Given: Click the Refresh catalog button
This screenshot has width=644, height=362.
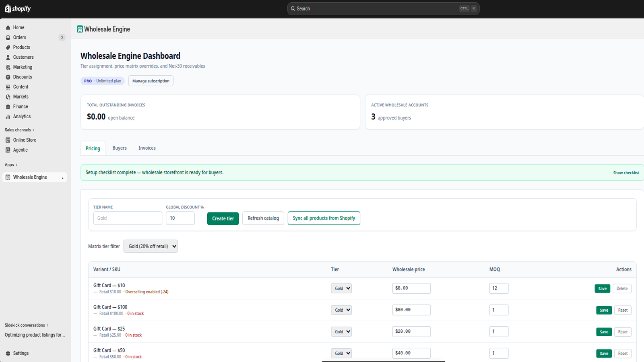Looking at the screenshot, I should click(263, 218).
